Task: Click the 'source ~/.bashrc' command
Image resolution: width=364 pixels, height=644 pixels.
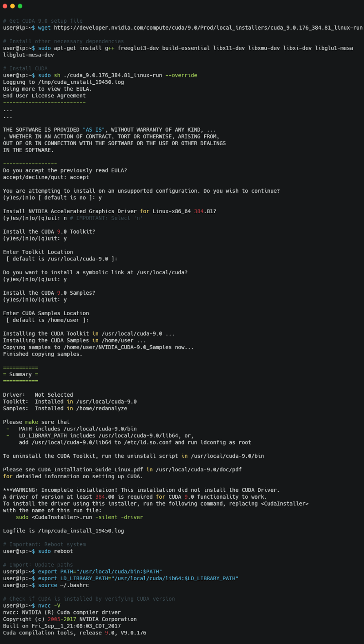Action: pos(62,585)
